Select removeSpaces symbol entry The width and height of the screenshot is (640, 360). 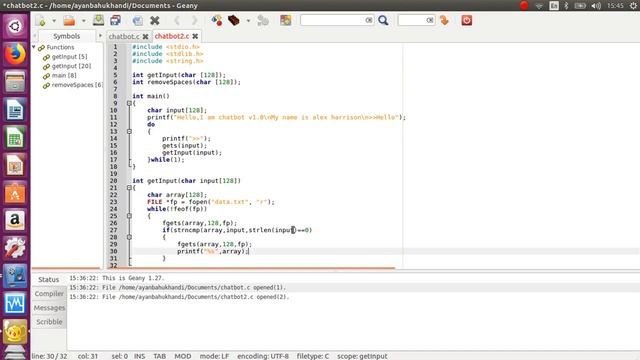click(x=77, y=85)
